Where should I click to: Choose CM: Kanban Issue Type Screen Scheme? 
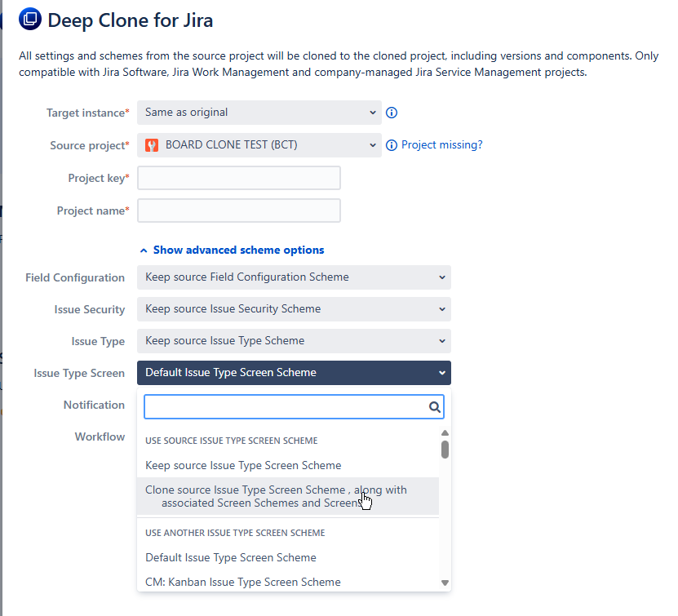tap(288, 582)
